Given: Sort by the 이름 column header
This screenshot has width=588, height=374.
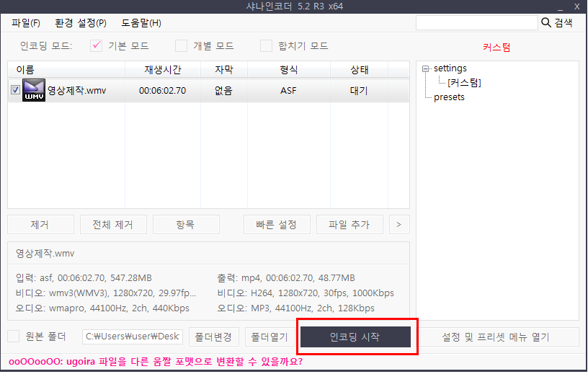Looking at the screenshot, I should pos(66,69).
